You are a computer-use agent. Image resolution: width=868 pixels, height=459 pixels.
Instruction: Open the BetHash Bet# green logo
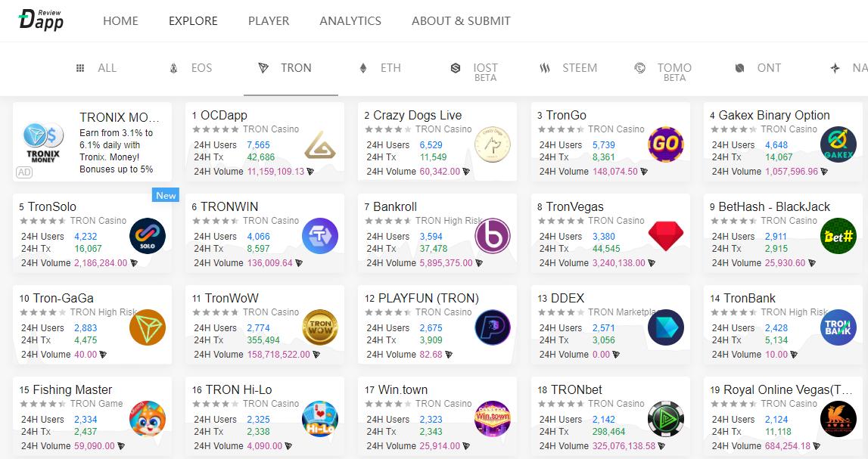(x=838, y=236)
